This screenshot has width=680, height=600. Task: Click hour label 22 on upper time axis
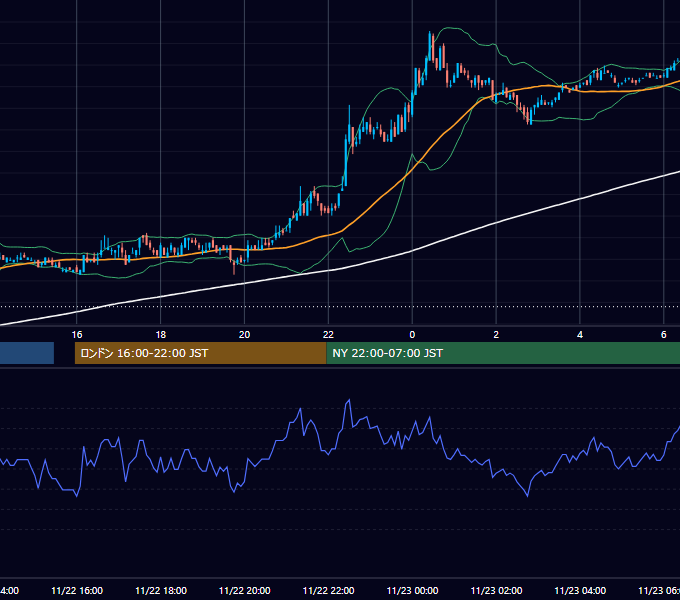[328, 335]
